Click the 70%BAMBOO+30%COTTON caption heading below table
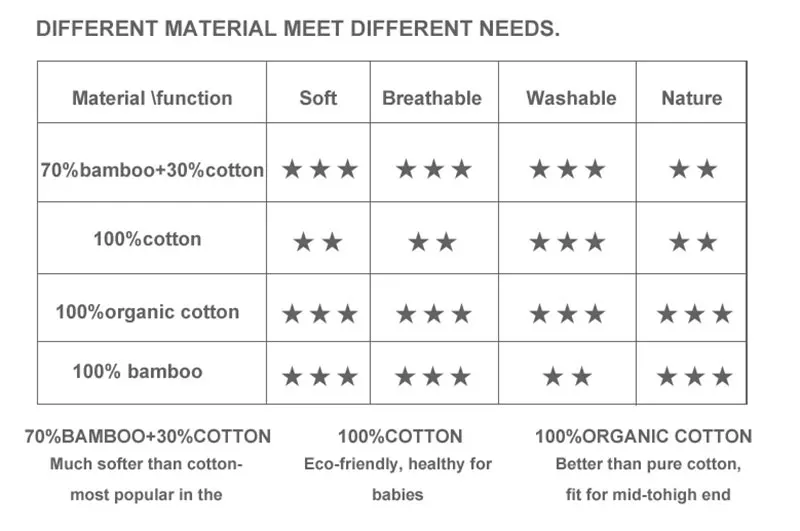This screenshot has height=531, width=800. (147, 436)
